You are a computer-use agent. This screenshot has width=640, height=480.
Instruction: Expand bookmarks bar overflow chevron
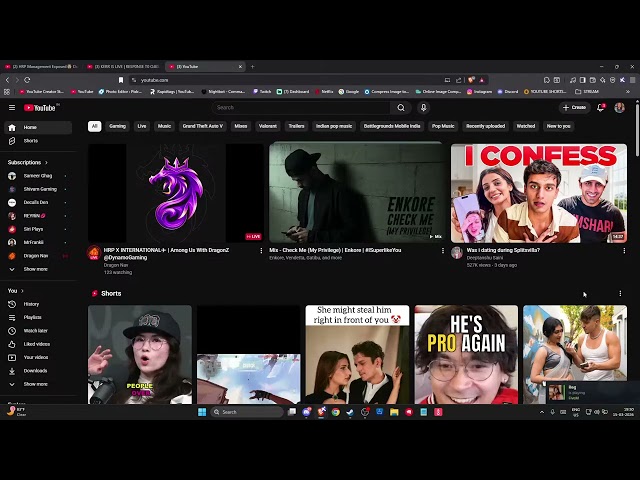coord(628,92)
